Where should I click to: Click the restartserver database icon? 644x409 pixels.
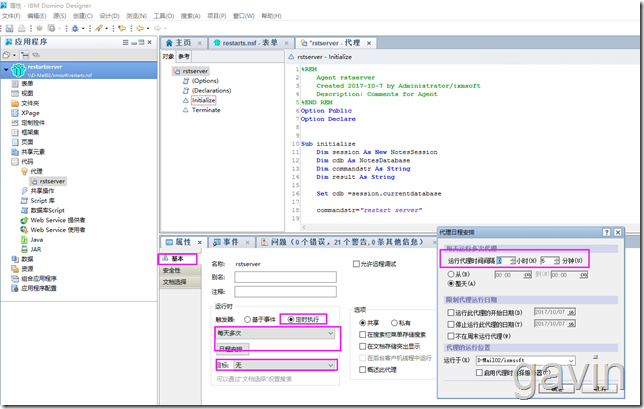pyautogui.click(x=18, y=70)
